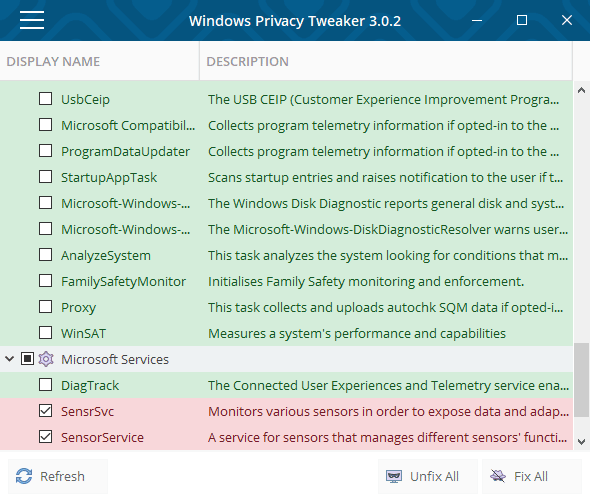The image size is (590, 501).
Task: Select the DiagTrack row name
Action: click(90, 385)
